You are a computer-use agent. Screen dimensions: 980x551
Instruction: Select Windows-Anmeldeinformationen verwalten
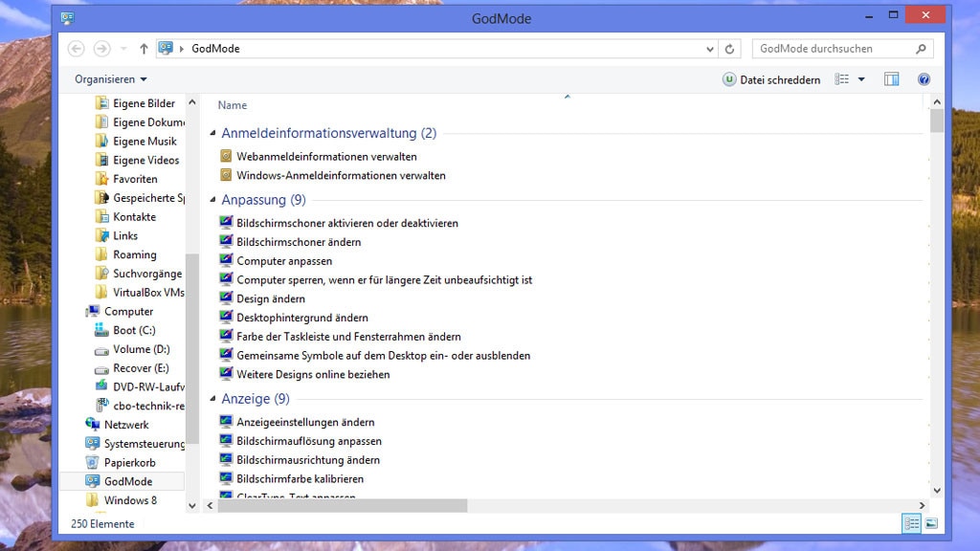(332, 176)
